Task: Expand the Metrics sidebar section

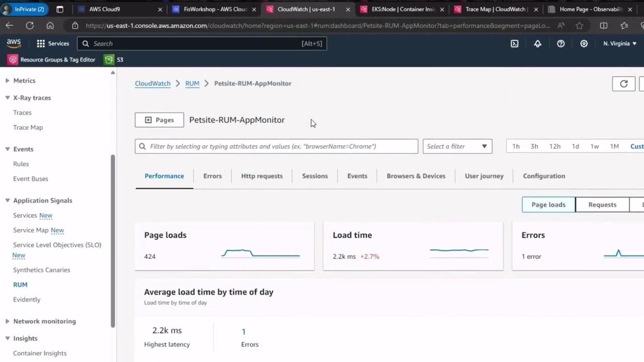Action: [x=8, y=80]
